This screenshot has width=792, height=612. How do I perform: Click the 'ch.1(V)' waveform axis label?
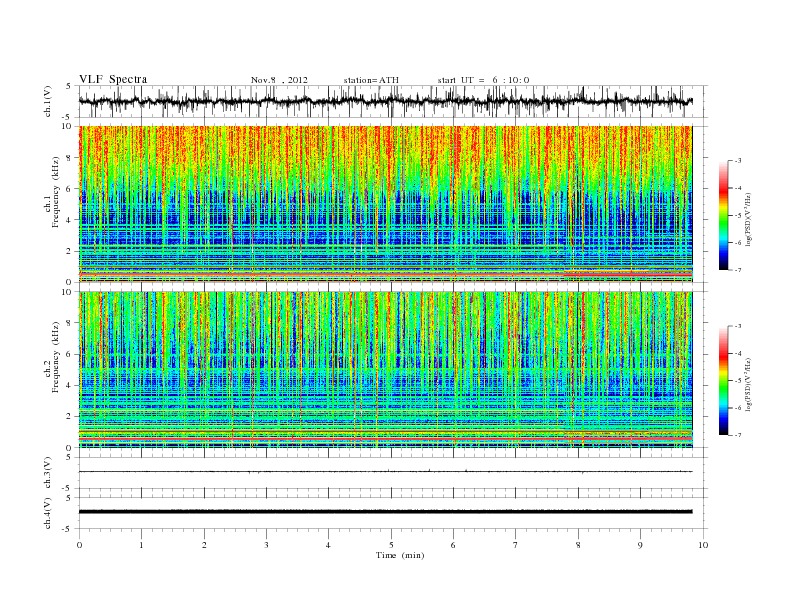pyautogui.click(x=47, y=101)
